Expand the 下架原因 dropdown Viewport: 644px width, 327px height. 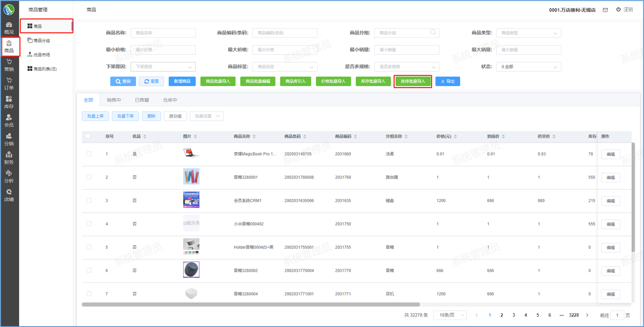[x=163, y=67]
